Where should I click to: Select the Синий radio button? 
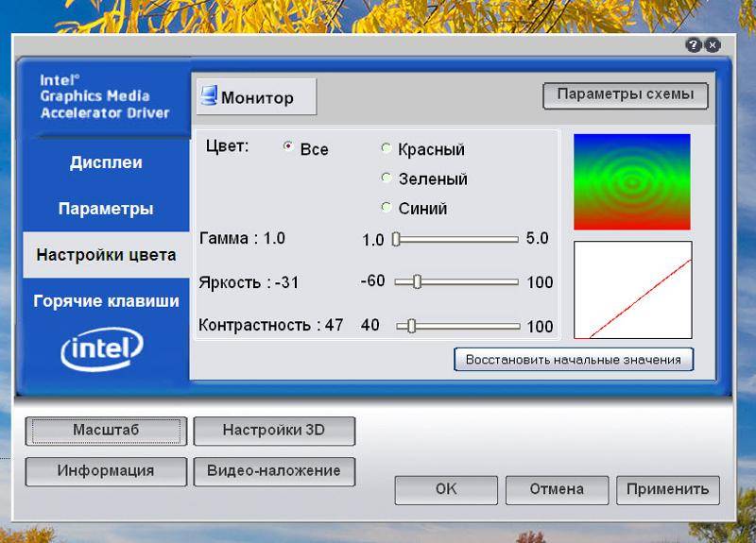coord(386,207)
